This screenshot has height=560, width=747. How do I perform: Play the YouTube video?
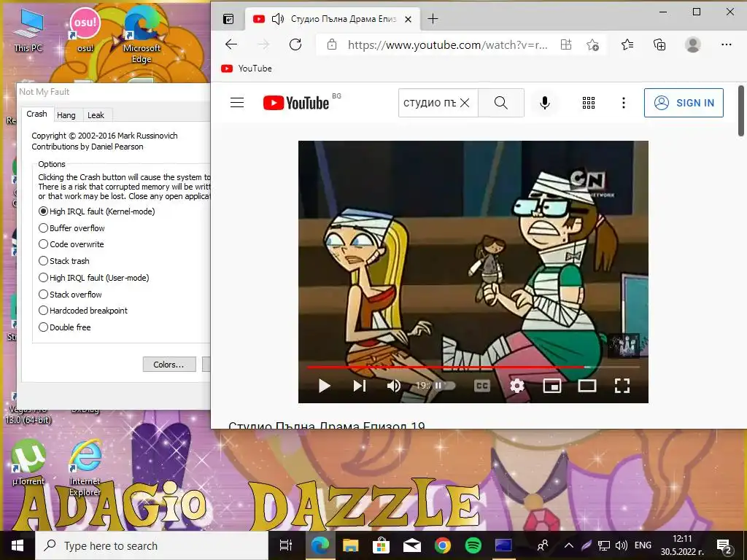(325, 386)
